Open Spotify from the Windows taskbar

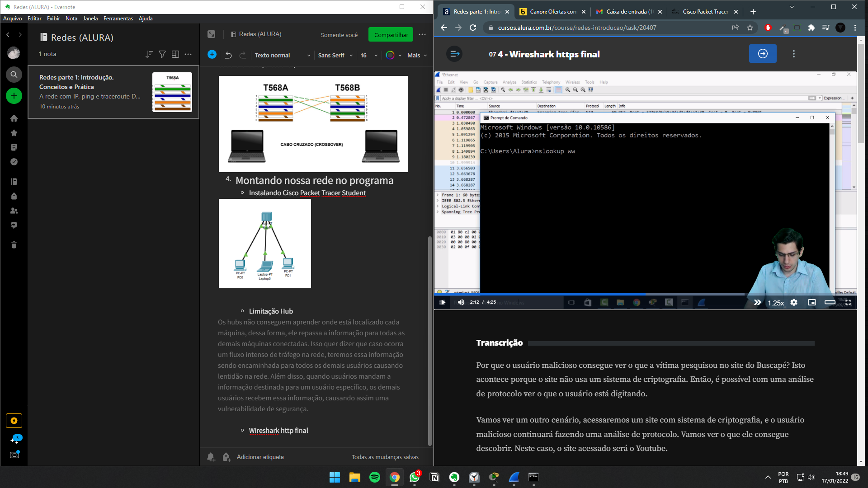point(375,477)
